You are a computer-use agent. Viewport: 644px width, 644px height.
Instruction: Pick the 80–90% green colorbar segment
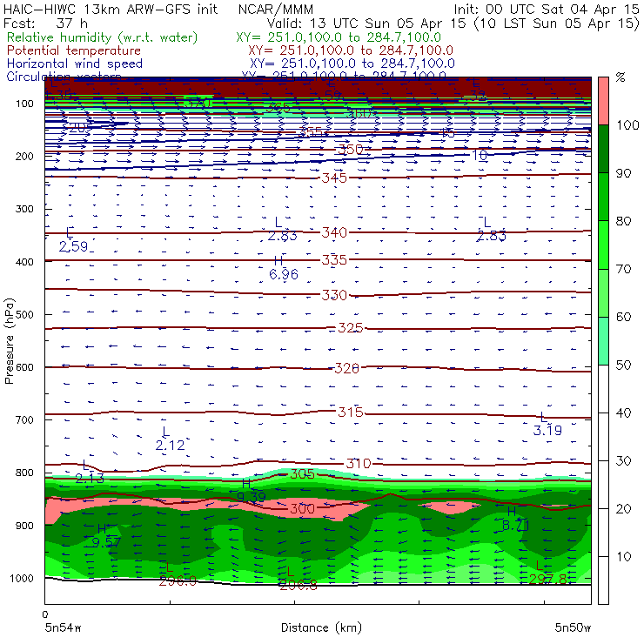click(603, 197)
